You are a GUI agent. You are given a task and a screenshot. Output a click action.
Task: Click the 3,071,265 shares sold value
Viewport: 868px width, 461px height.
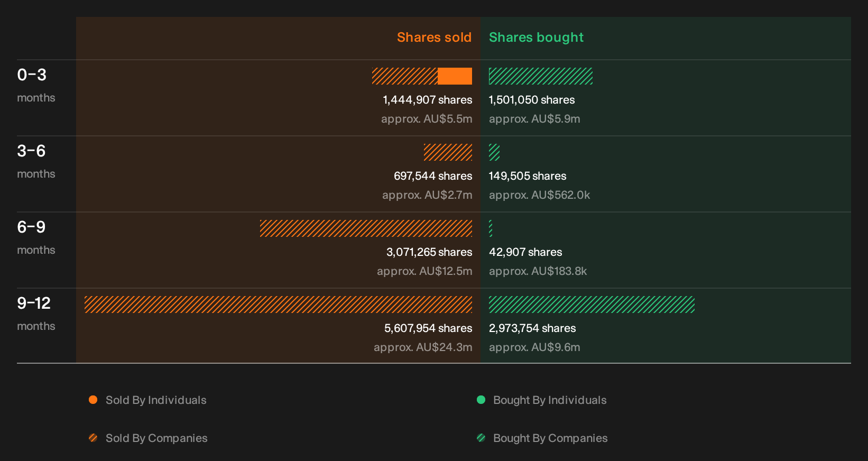pyautogui.click(x=429, y=252)
